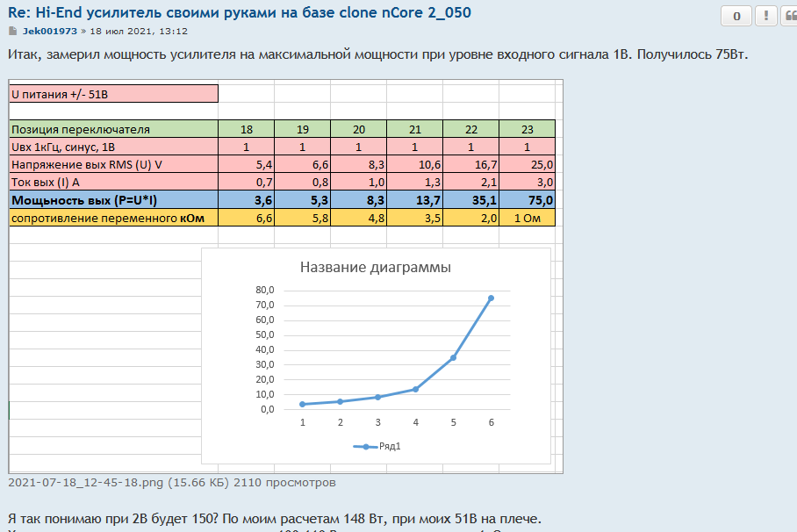Click the last data point at 75 on chart

pyautogui.click(x=491, y=298)
